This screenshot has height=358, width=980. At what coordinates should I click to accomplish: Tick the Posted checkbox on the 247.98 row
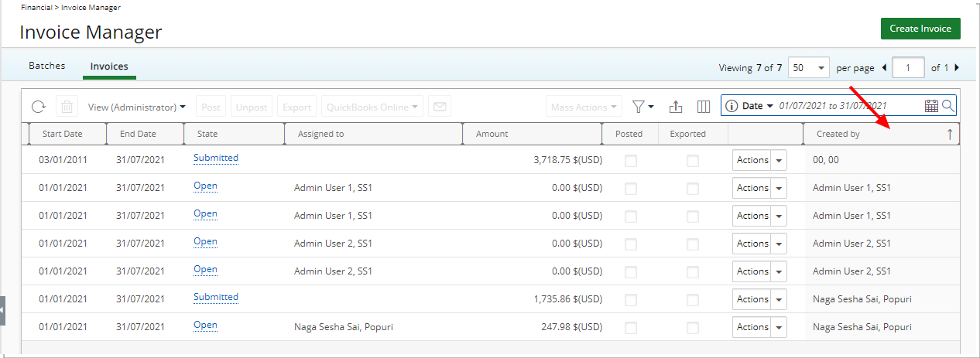(631, 328)
